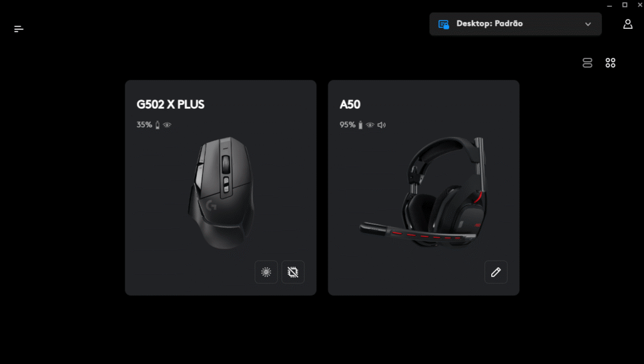Select the G502 X PLUS mouse image
This screenshot has height=364, width=644.
click(221, 193)
